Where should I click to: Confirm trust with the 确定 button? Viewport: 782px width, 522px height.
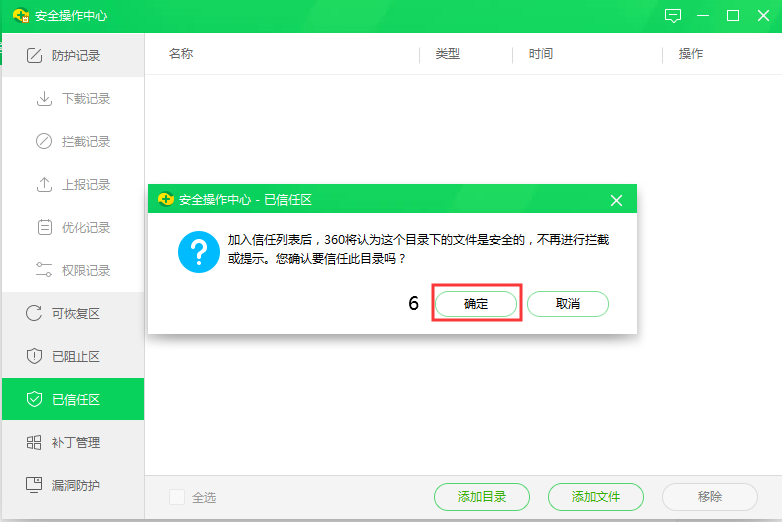[476, 304]
